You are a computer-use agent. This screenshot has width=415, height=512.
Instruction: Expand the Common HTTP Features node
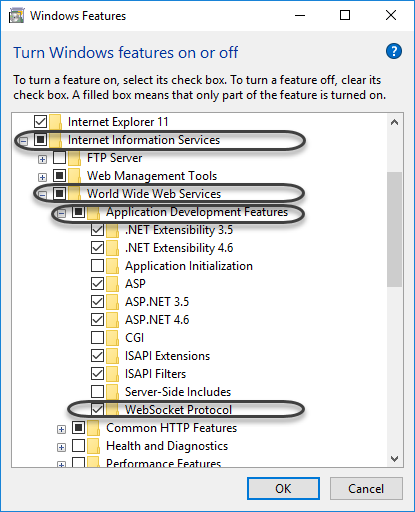click(x=61, y=429)
